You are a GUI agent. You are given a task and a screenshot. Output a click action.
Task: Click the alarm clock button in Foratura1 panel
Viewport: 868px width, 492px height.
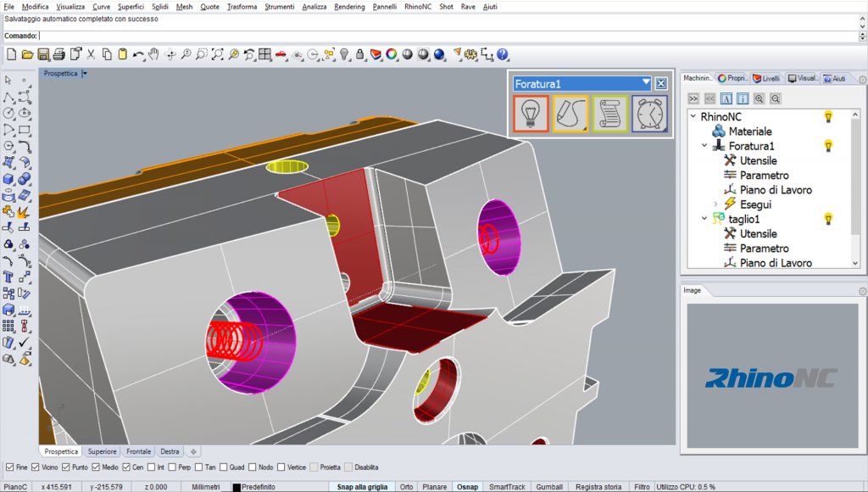point(649,114)
